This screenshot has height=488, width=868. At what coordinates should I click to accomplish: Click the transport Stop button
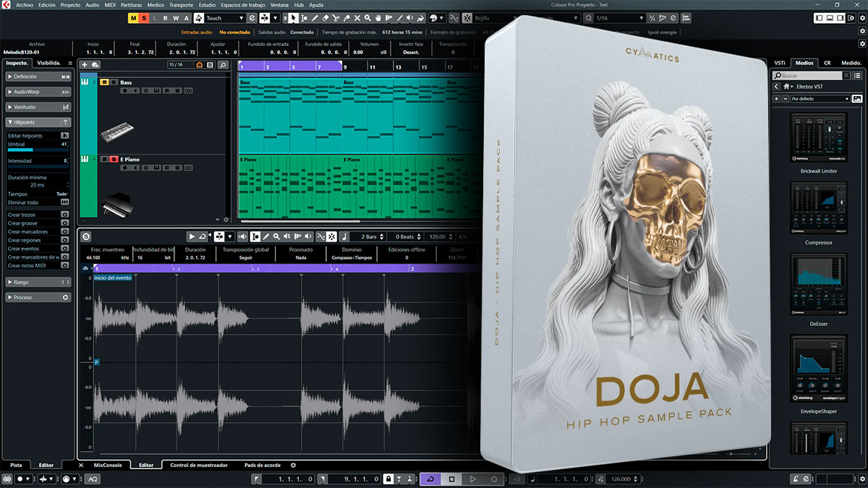point(452,479)
